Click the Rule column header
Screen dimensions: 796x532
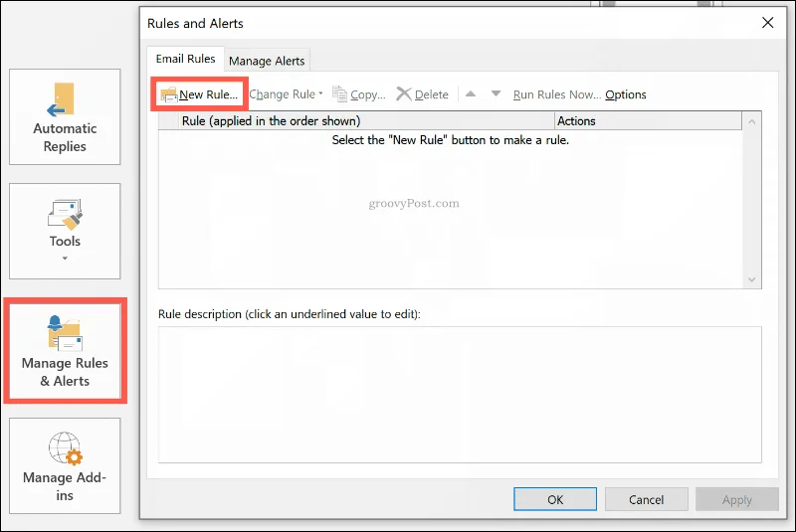coord(366,120)
